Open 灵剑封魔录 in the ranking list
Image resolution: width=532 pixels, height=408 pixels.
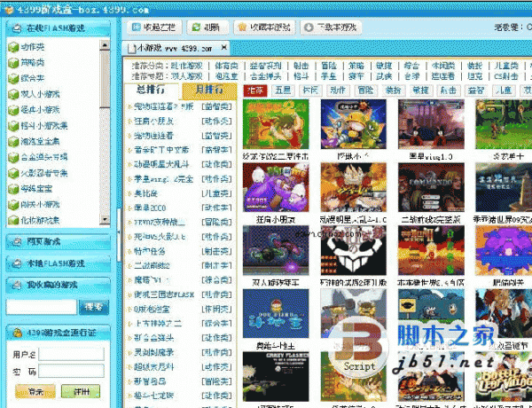pos(153,352)
